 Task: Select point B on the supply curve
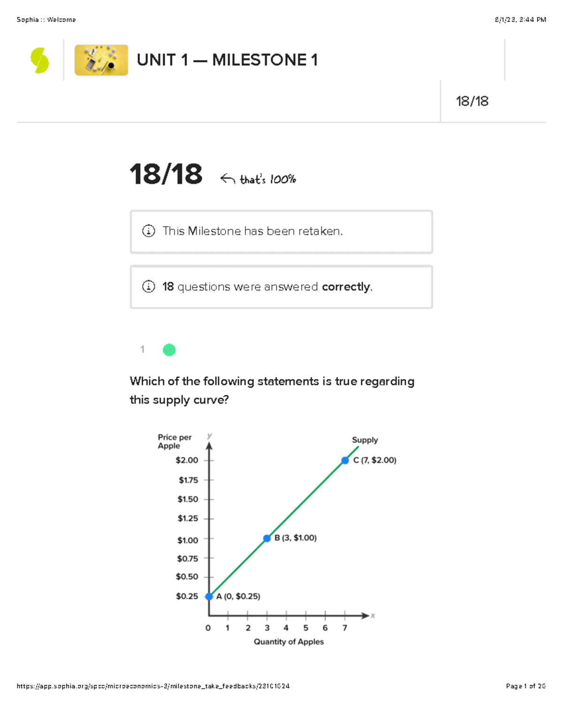pyautogui.click(x=267, y=538)
